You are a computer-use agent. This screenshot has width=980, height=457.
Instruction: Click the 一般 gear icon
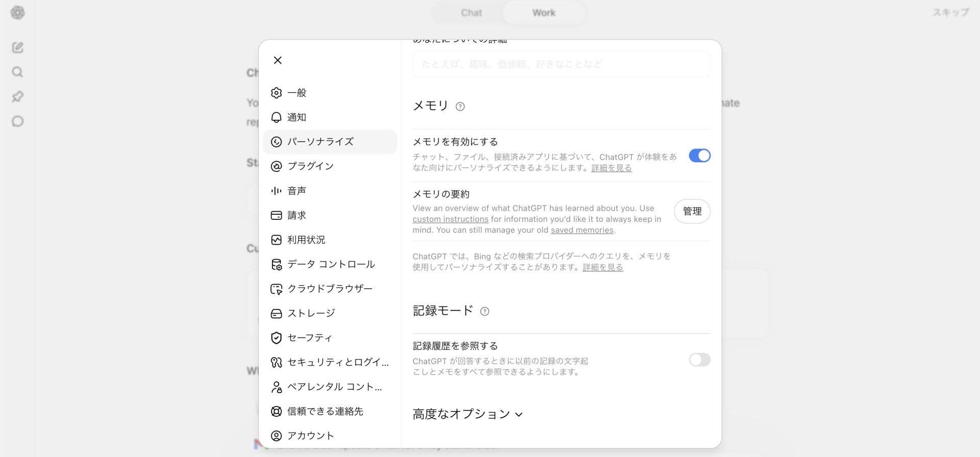pos(276,93)
